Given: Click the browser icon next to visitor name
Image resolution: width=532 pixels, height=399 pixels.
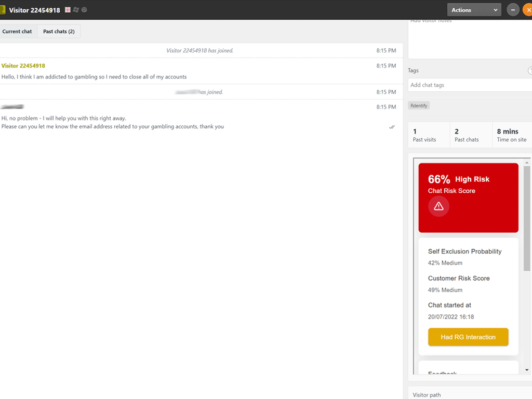Looking at the screenshot, I should 84,10.
